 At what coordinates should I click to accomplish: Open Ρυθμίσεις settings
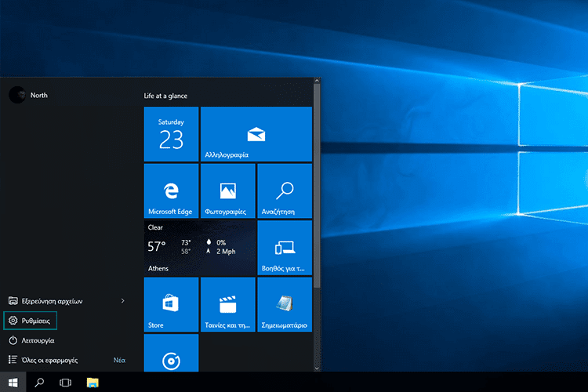point(30,321)
